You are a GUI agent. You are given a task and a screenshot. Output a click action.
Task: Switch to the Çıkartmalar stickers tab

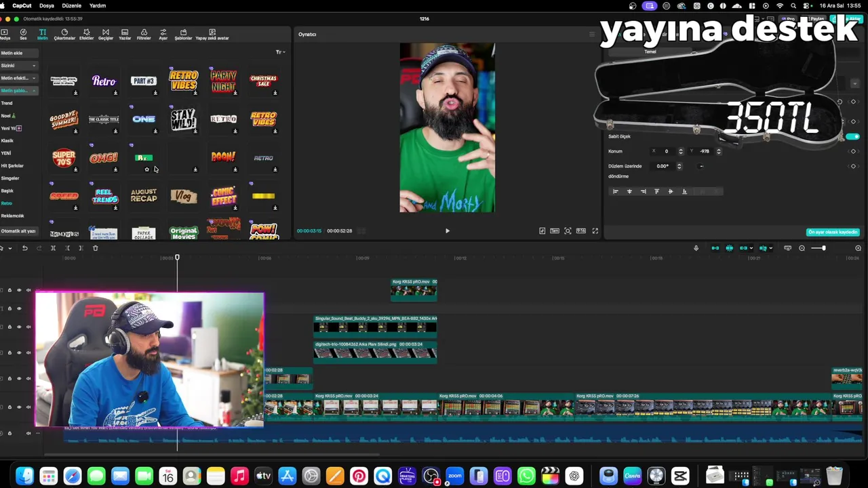[x=64, y=34]
